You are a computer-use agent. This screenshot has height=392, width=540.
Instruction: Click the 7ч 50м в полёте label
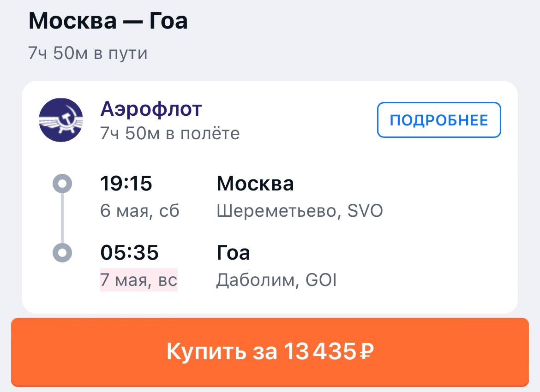(x=170, y=133)
